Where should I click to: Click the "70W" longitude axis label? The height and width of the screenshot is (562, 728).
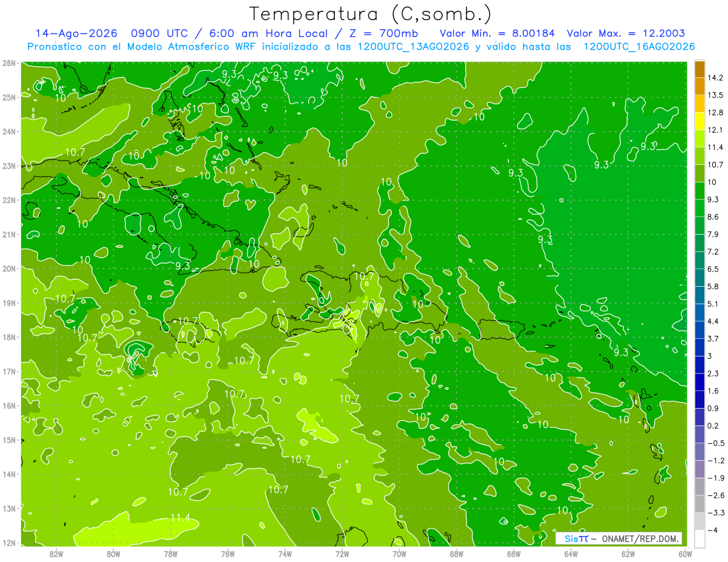[x=399, y=554]
